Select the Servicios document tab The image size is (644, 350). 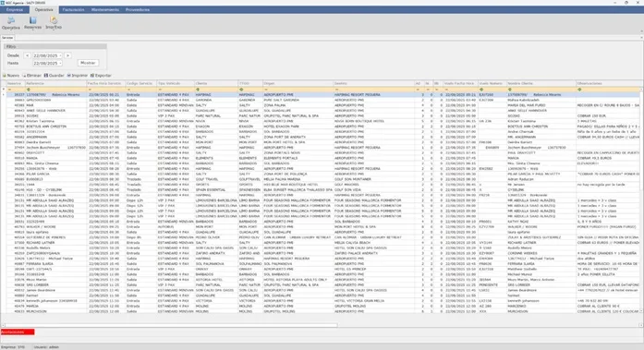click(7, 38)
